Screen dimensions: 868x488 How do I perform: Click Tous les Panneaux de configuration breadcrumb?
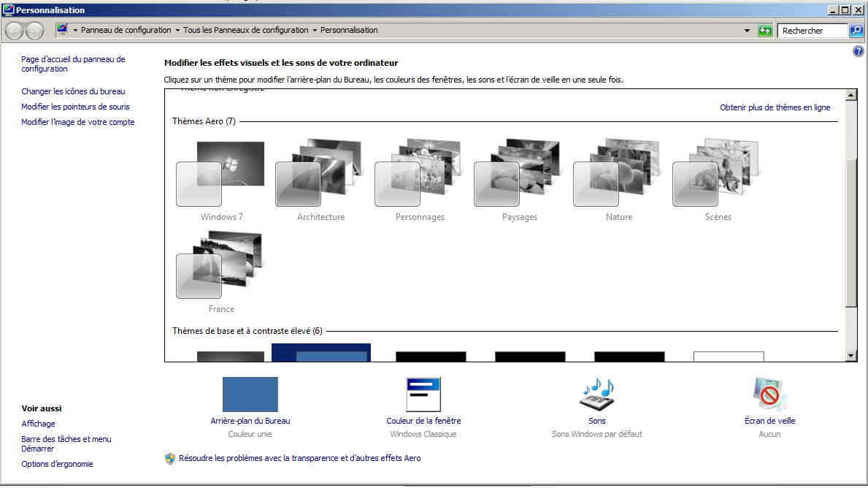[246, 31]
